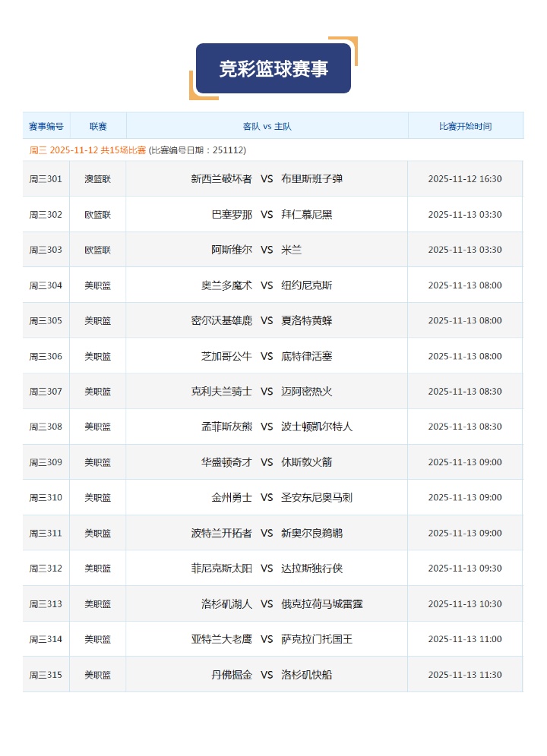Select the 周三 2025-11-12 共15场比赛 date text
Image resolution: width=547 pixels, height=756 pixels.
coord(87,150)
